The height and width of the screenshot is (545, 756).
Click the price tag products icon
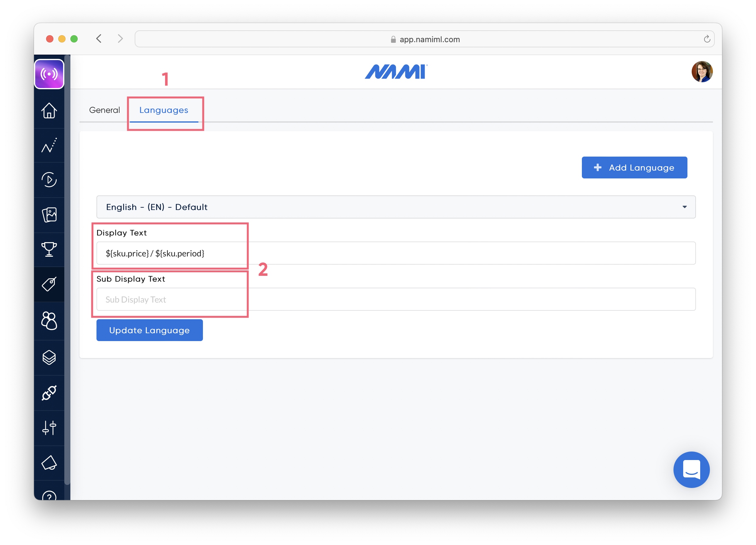pos(49,284)
